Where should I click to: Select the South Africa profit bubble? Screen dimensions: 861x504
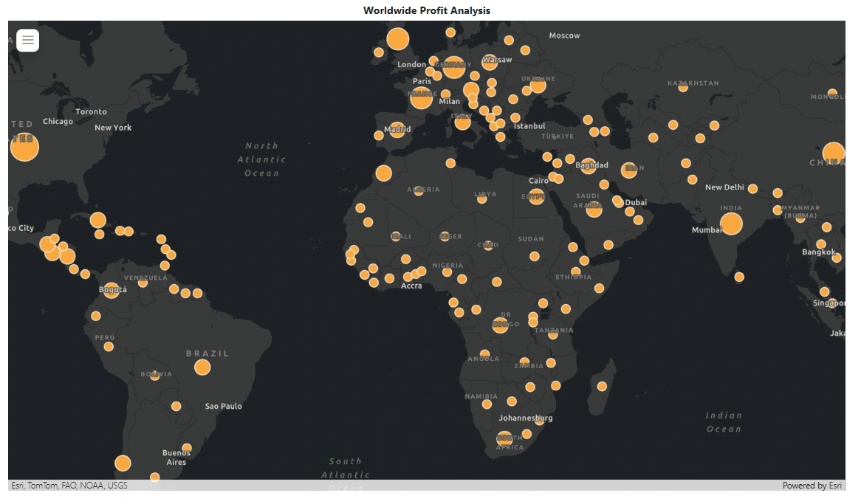point(504,438)
